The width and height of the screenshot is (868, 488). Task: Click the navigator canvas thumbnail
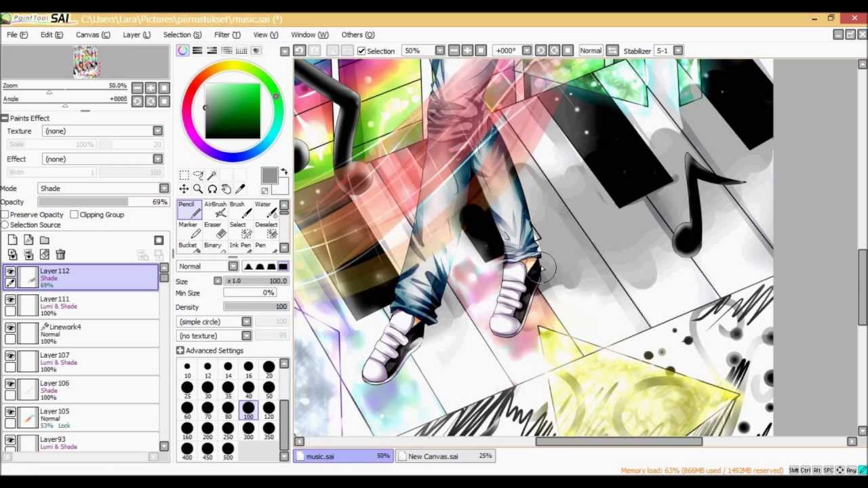pyautogui.click(x=86, y=62)
